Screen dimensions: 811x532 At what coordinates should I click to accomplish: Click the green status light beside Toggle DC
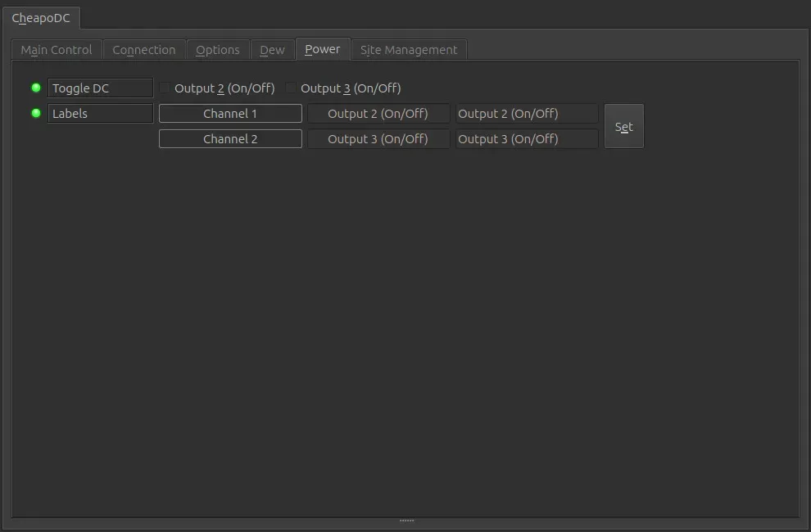[36, 88]
